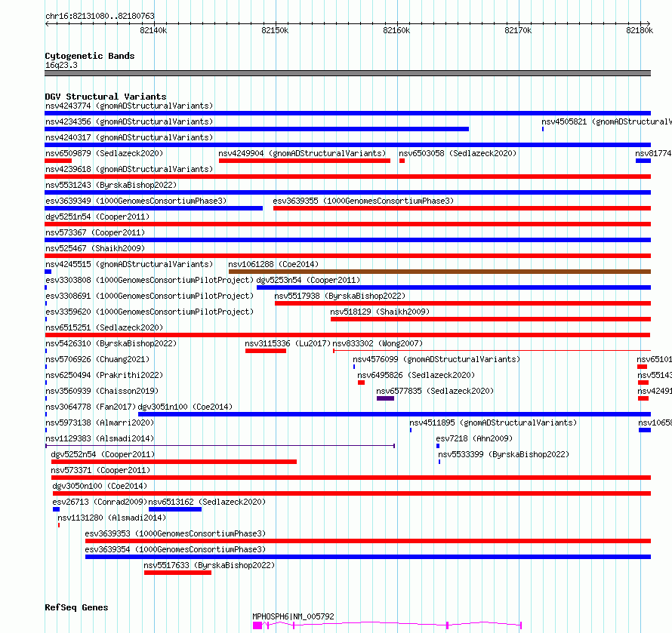Open the esv3359620 PilotProject label
This screenshot has width=672, height=633.
click(150, 312)
